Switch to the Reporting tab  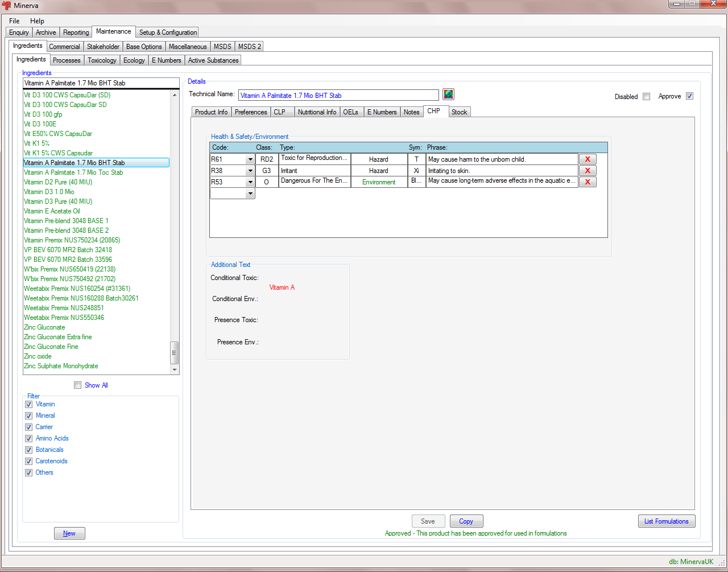coord(76,32)
